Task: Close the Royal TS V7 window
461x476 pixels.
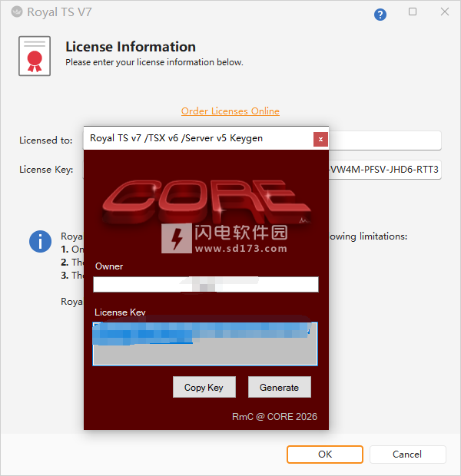Action: pos(444,12)
